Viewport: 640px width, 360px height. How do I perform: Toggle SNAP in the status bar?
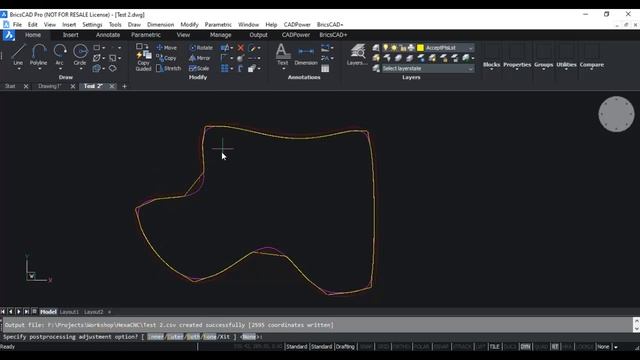pos(366,347)
